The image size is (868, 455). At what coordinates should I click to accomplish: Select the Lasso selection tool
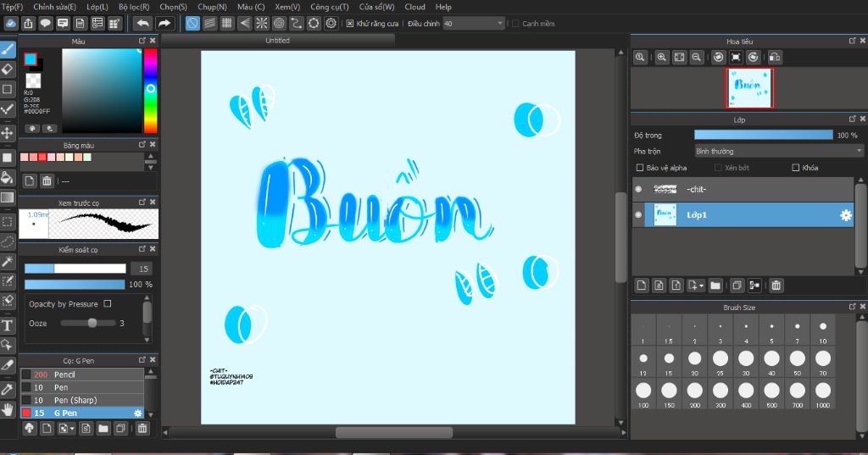click(x=7, y=241)
